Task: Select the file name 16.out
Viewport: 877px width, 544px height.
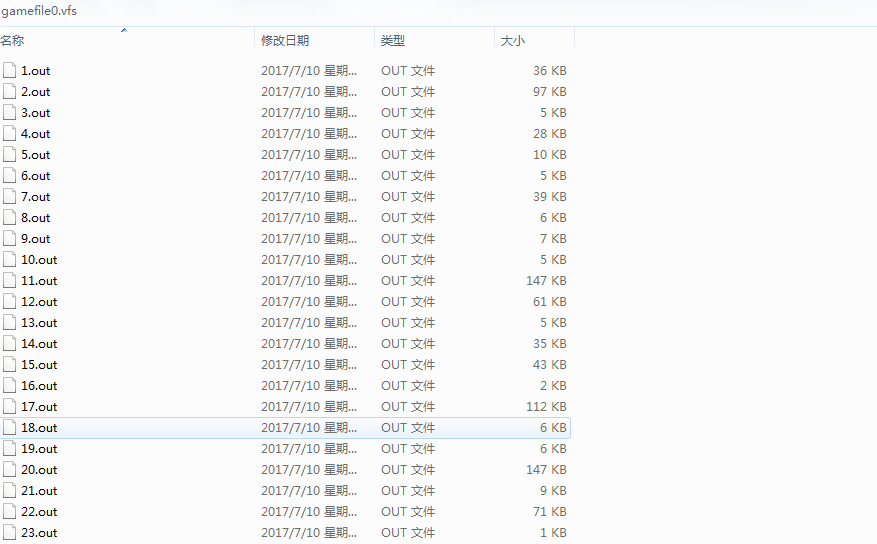Action: (39, 386)
